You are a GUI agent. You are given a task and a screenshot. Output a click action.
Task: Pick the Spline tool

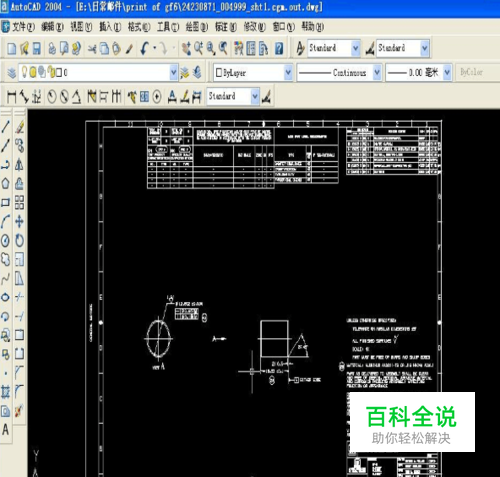(5, 278)
